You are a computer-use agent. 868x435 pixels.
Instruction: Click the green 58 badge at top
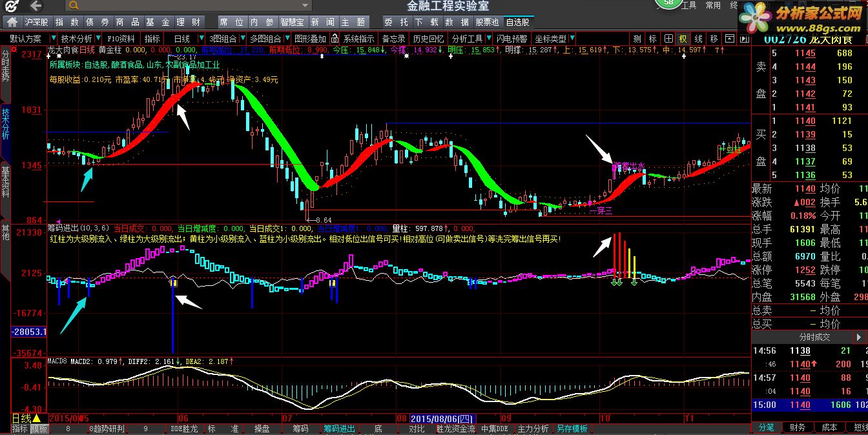[x=668, y=3]
